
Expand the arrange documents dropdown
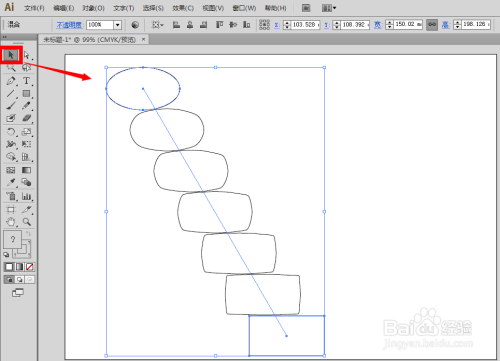point(329,8)
